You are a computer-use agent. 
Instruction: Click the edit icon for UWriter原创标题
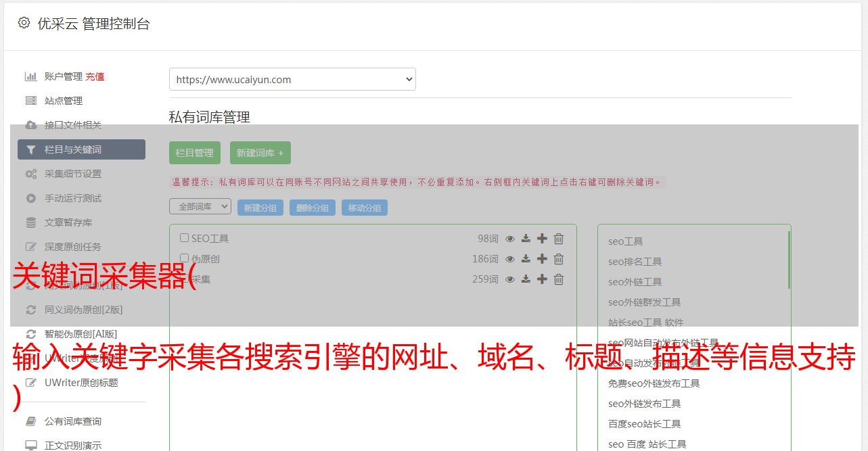pos(30,383)
